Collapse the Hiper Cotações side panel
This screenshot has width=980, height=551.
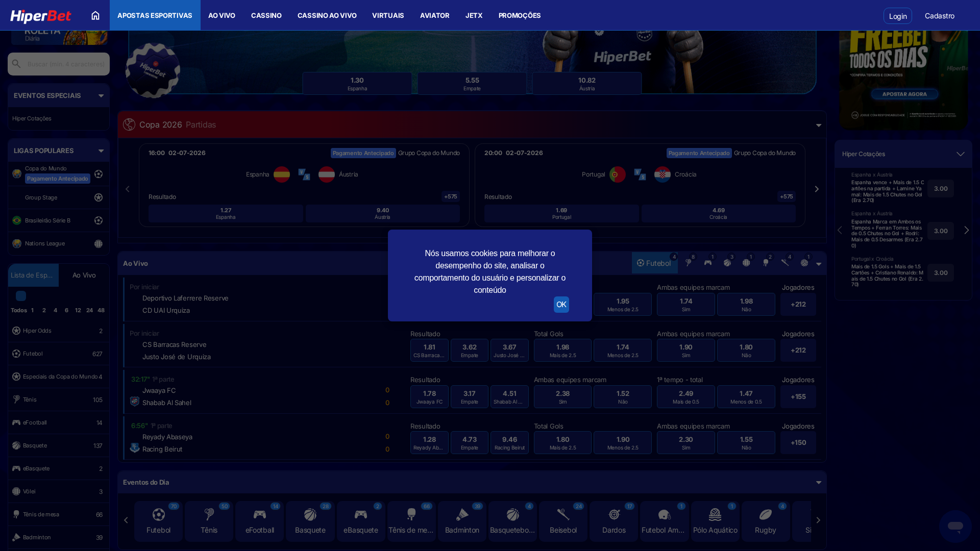[961, 154]
